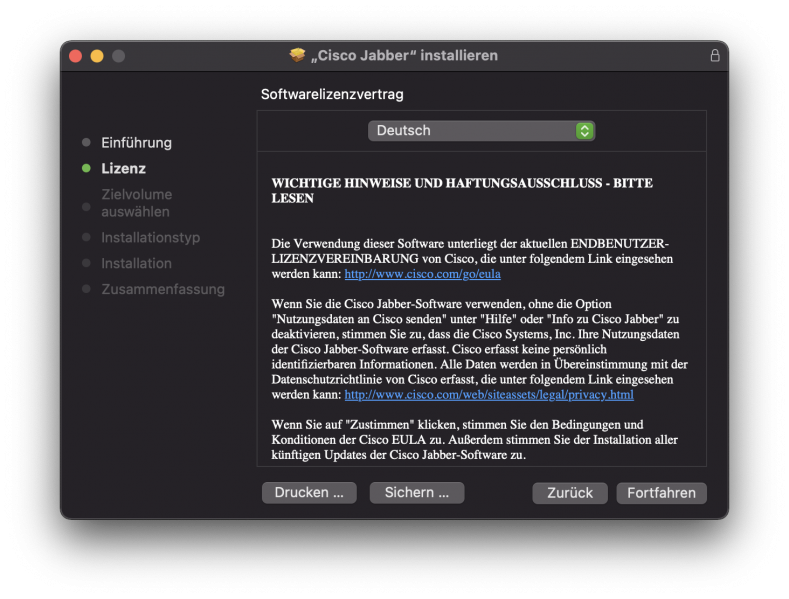Continue with the Fortfahren button

click(661, 493)
